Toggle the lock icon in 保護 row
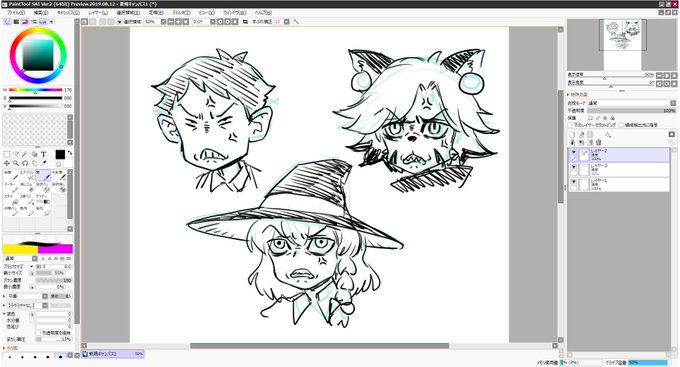The height and width of the screenshot is (367, 680). (x=612, y=118)
